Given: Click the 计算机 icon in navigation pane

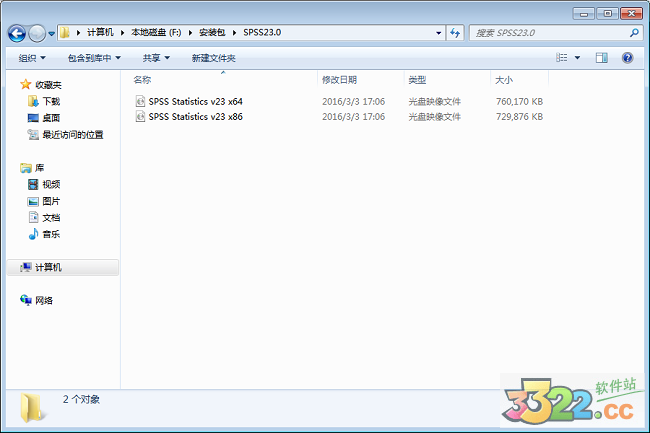Looking at the screenshot, I should (26, 267).
